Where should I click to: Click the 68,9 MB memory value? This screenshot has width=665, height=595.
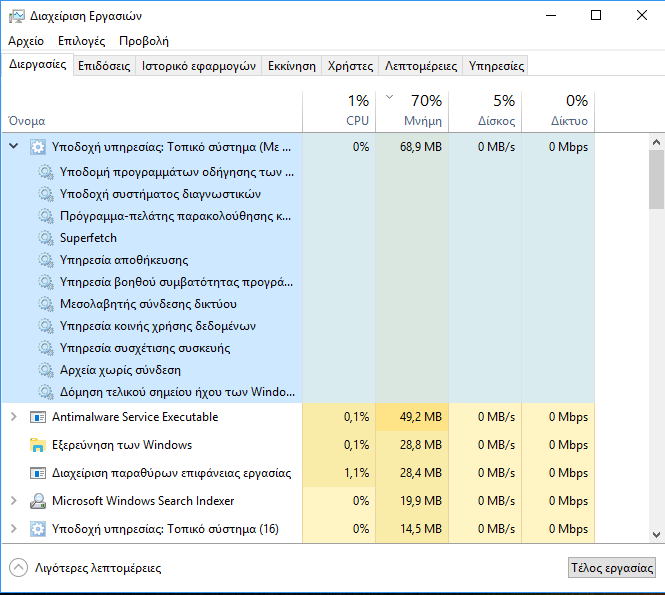click(x=421, y=147)
